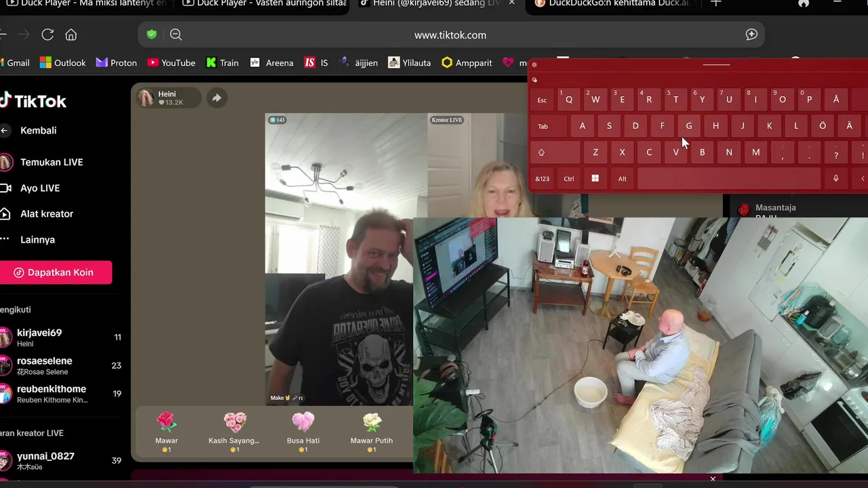Tap the space bar on touch keyboard
This screenshot has width=868, height=488.
pos(729,179)
